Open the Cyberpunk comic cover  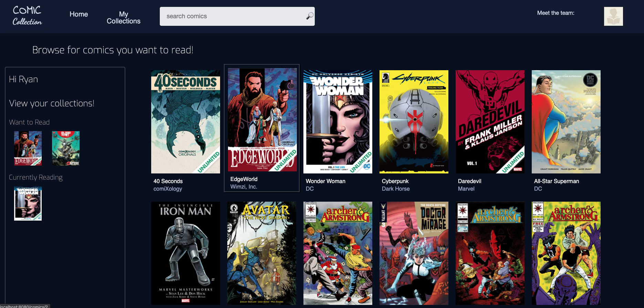tap(414, 122)
